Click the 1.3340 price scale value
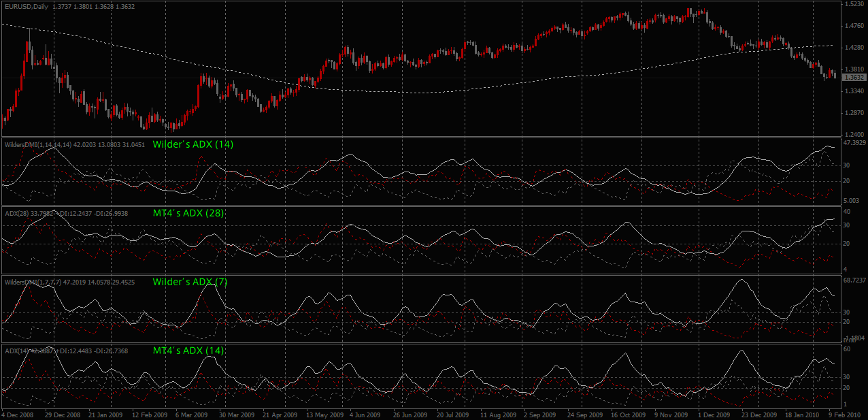The width and height of the screenshot is (868, 420). tap(853, 91)
